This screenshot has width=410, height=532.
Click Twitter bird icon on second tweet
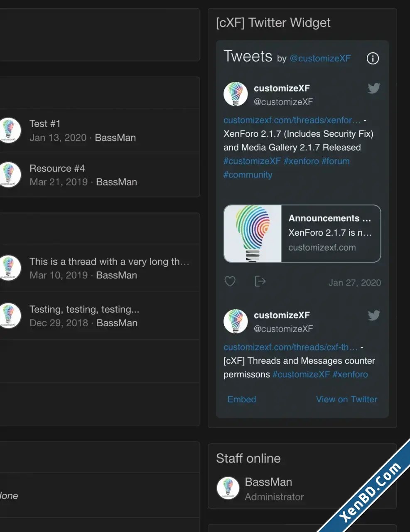(374, 315)
